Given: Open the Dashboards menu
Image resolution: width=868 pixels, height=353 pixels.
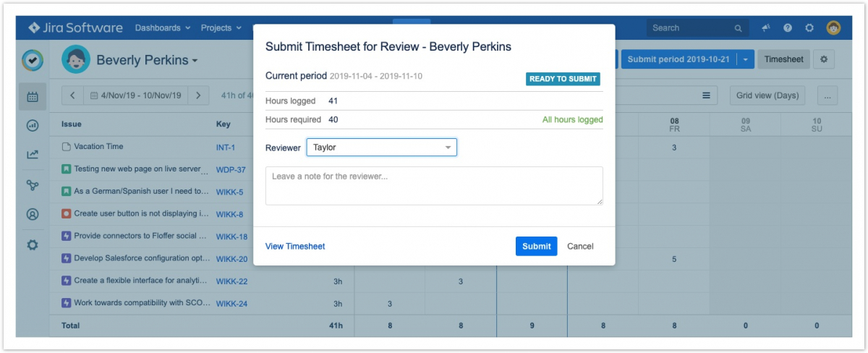Looking at the screenshot, I should (x=163, y=28).
